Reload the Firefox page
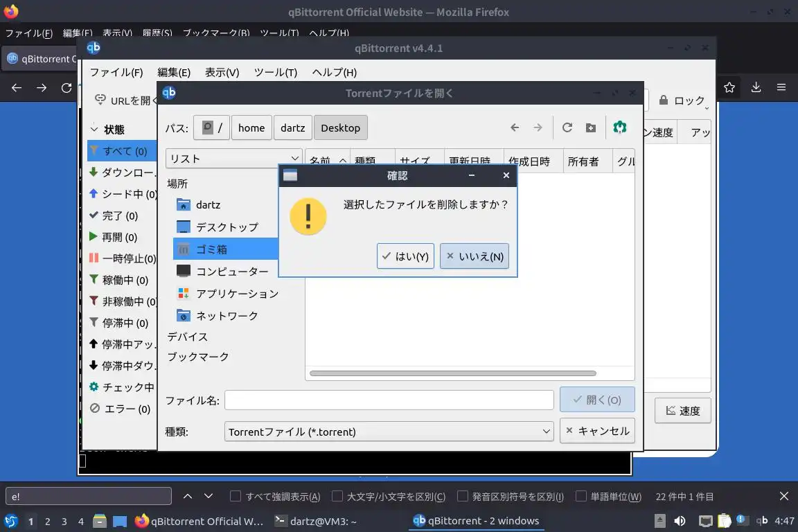The image size is (798, 532). 66,87
